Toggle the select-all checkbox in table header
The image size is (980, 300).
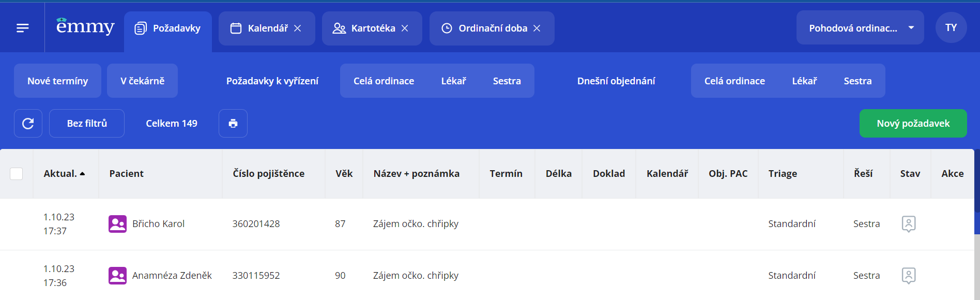[17, 174]
